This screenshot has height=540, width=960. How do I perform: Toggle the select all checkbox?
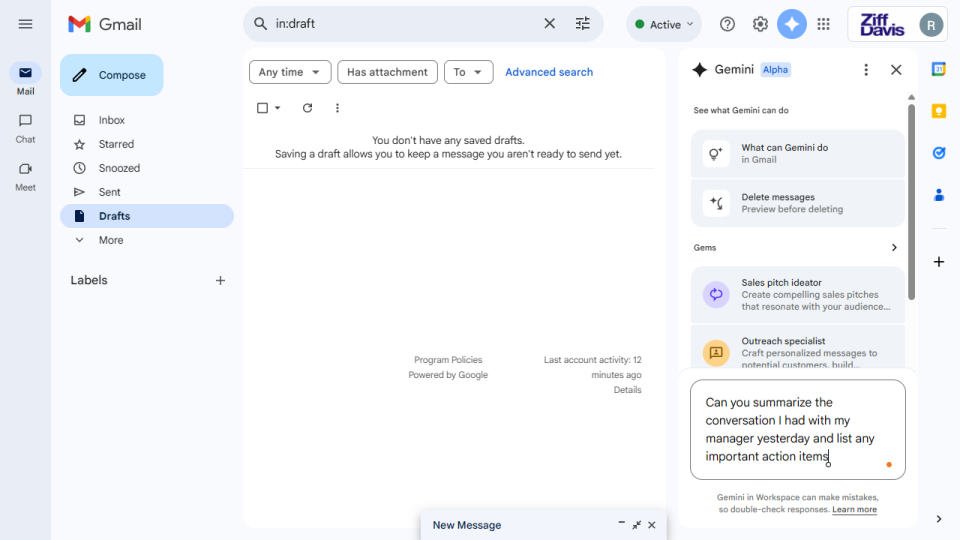coord(263,108)
